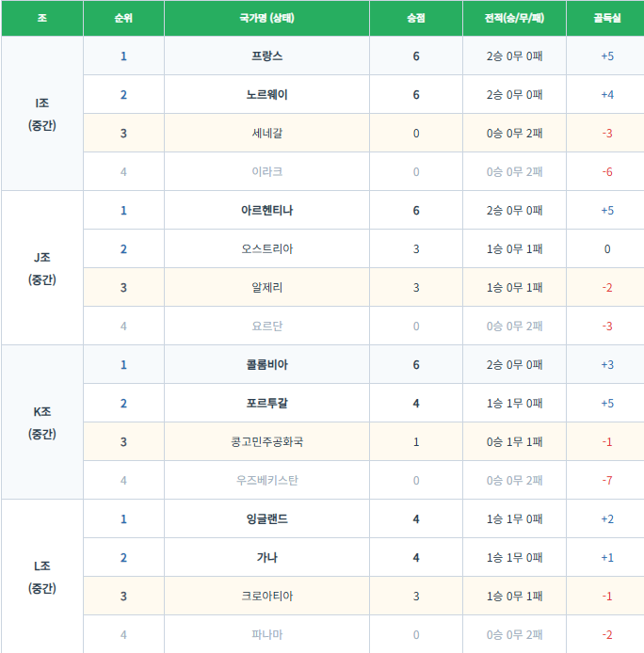Click country name 세네갈
Screen dimensions: 644x653
266,134
